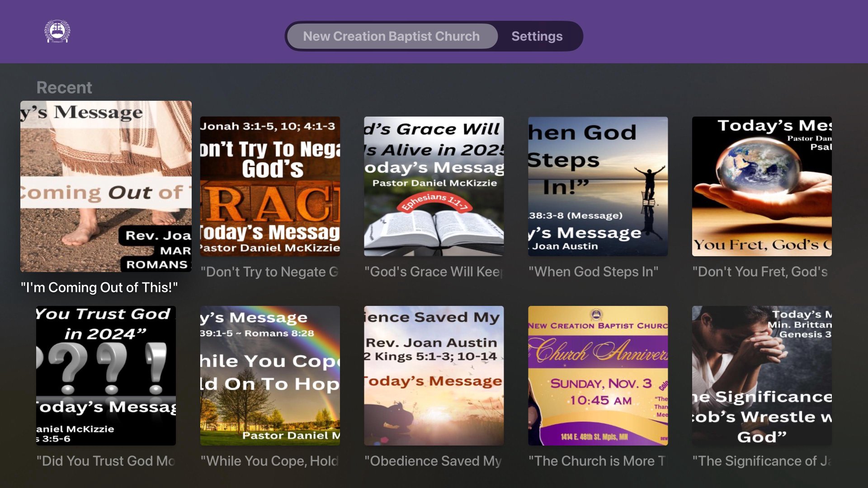The height and width of the screenshot is (488, 868).
Task: Select the globe-in-hand "Don't You Fret" thumbnail
Action: pos(762,186)
